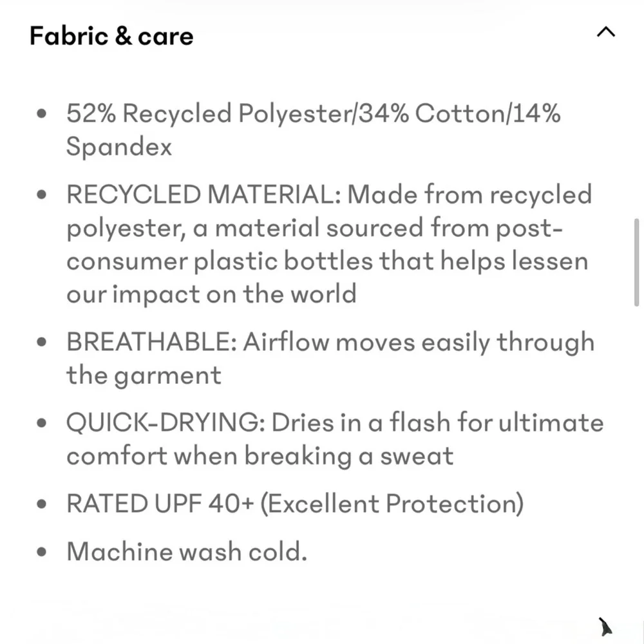Click the bullet dot beside QUICK-DRYING

tap(43, 424)
